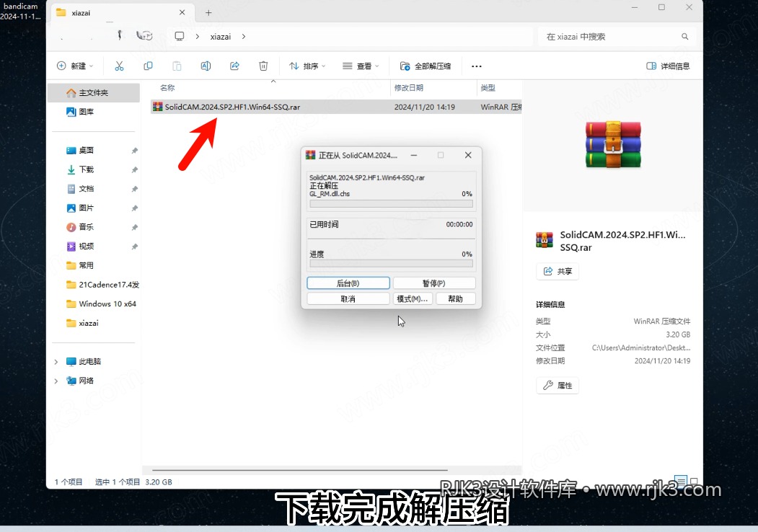This screenshot has width=758, height=532.
Task: Switch to large icons view icon
Action: (695, 482)
